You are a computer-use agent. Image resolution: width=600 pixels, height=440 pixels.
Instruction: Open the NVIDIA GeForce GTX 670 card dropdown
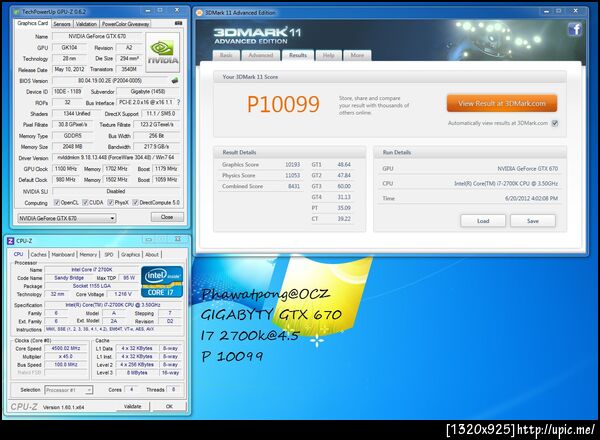(x=67, y=218)
